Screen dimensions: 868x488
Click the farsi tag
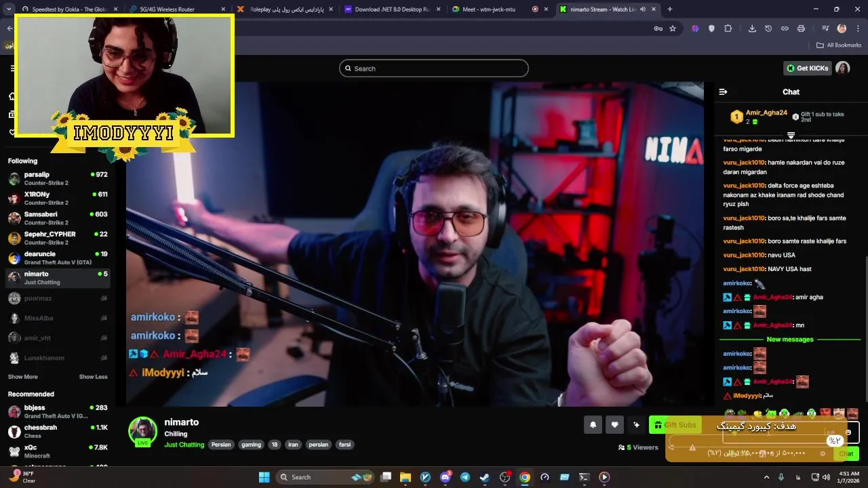tap(345, 445)
